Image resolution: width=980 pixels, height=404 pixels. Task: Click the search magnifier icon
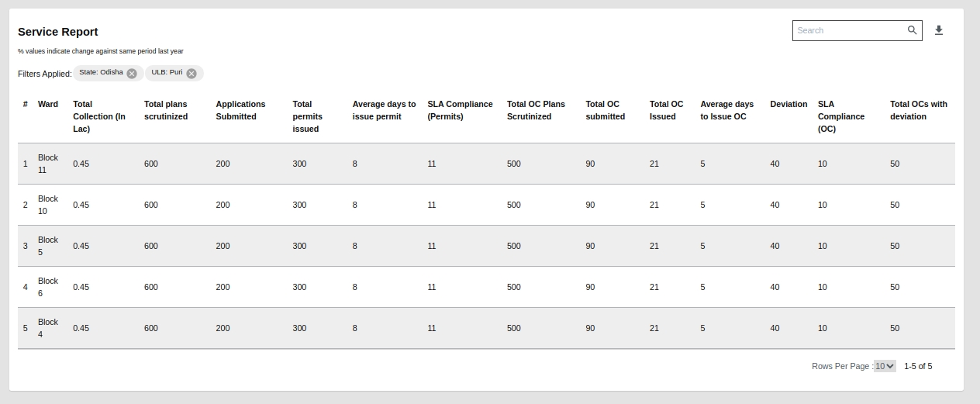pyautogui.click(x=913, y=30)
